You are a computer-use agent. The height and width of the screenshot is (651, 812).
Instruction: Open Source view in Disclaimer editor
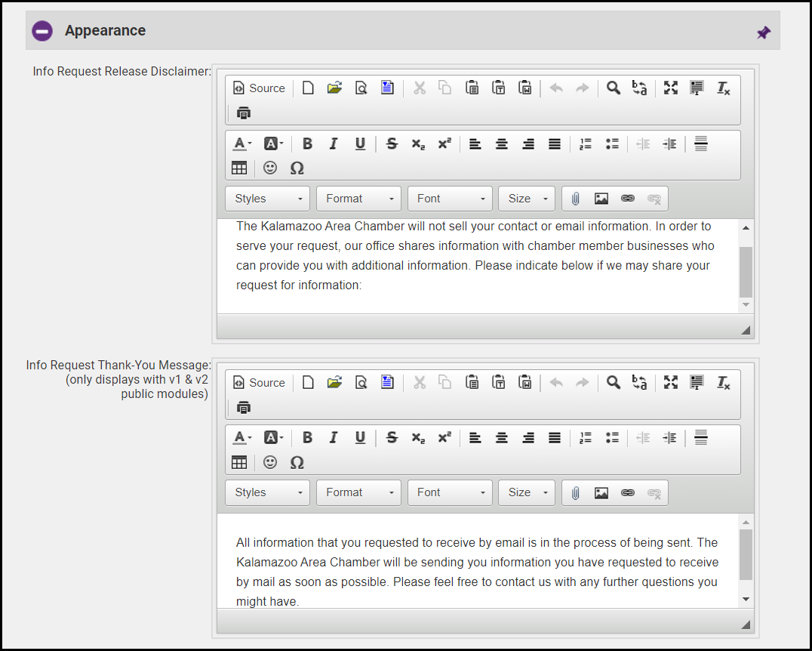(259, 88)
